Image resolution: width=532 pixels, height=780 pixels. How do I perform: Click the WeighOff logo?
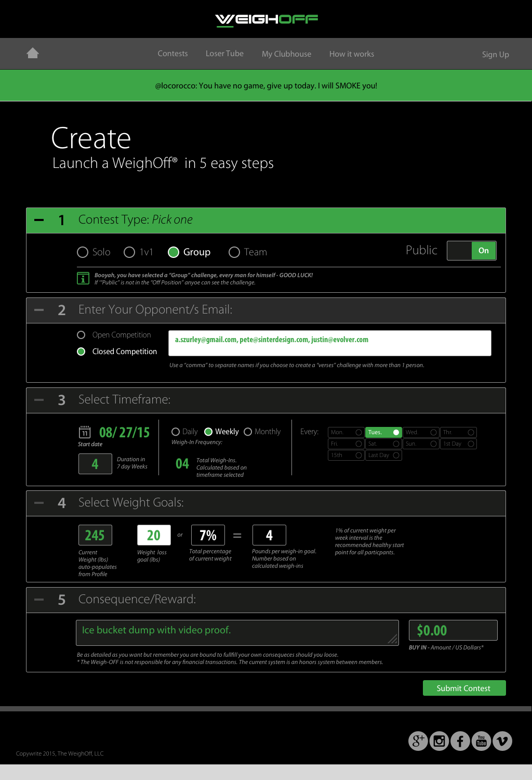pos(266,20)
